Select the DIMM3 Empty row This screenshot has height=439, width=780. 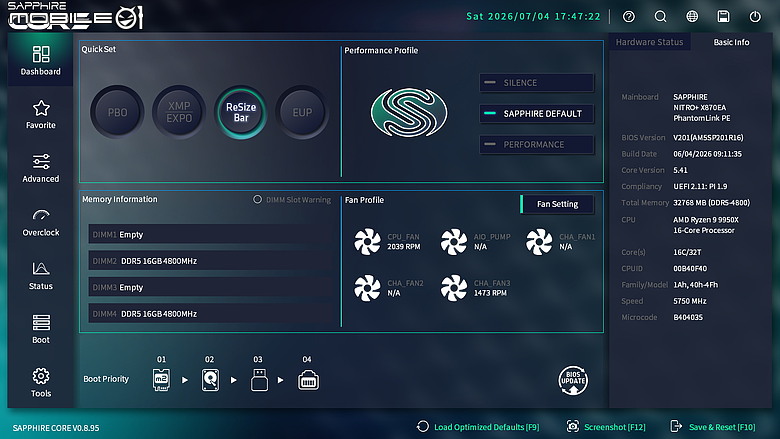pos(211,287)
